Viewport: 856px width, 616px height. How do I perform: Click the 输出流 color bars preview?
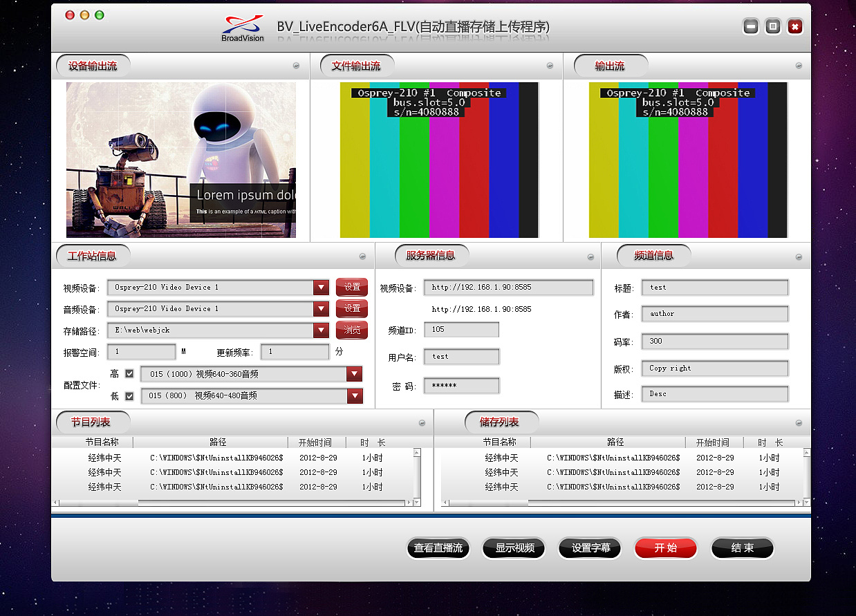tap(688, 160)
